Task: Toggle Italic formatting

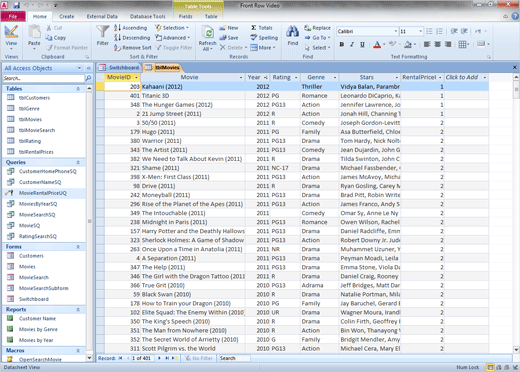Action: pyautogui.click(x=352, y=44)
